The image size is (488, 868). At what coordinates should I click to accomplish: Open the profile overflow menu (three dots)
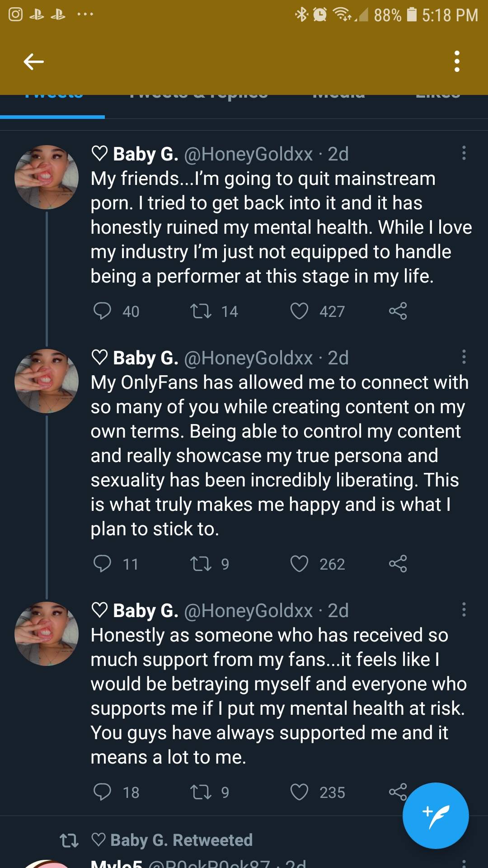point(457,61)
